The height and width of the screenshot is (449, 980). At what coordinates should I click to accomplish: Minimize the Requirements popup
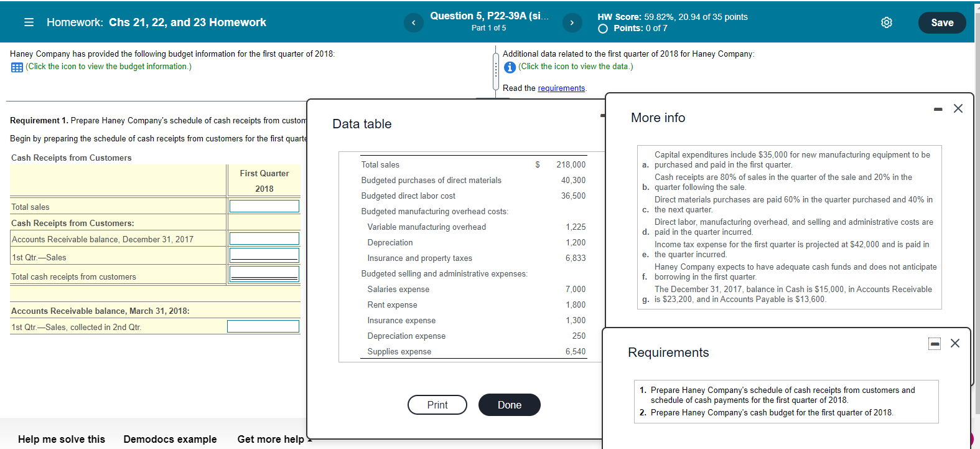point(935,344)
